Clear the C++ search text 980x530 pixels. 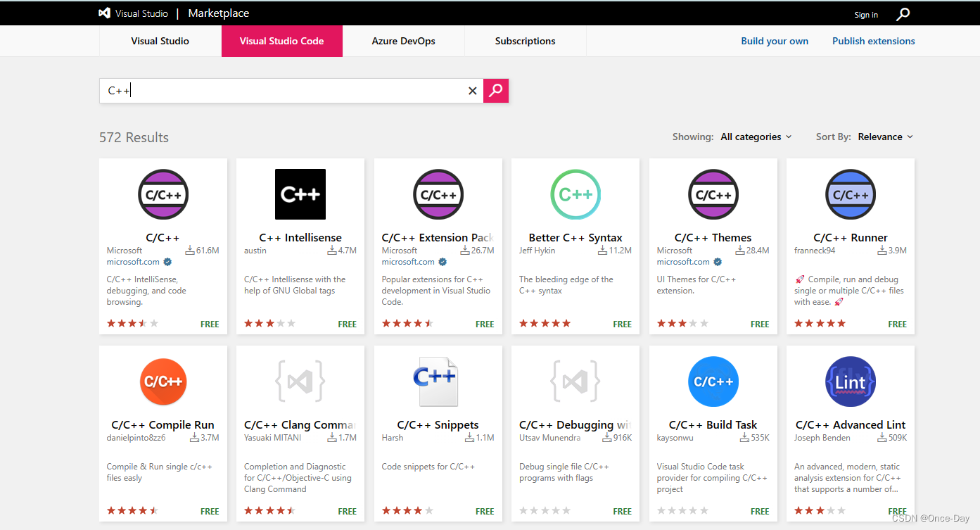pos(473,91)
